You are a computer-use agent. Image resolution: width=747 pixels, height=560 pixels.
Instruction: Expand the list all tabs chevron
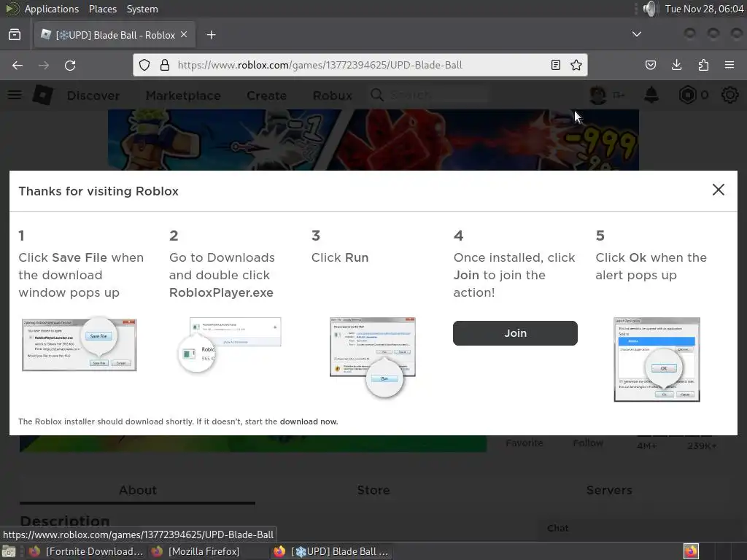pyautogui.click(x=636, y=34)
